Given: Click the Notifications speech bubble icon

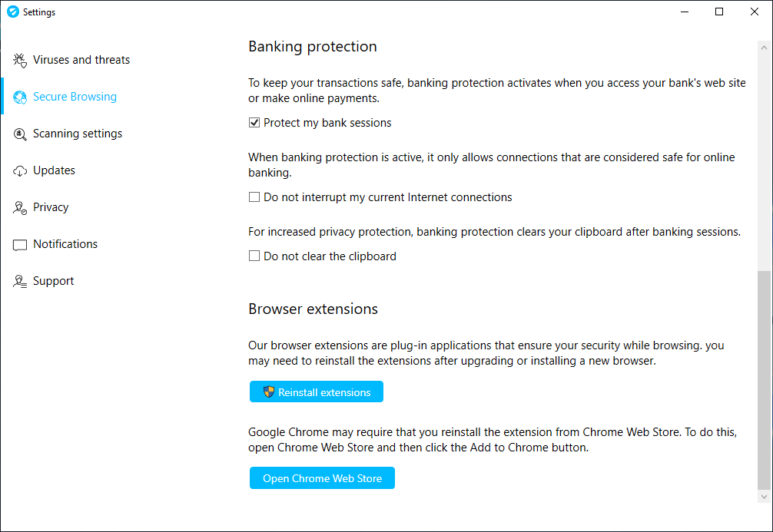Looking at the screenshot, I should coord(20,244).
